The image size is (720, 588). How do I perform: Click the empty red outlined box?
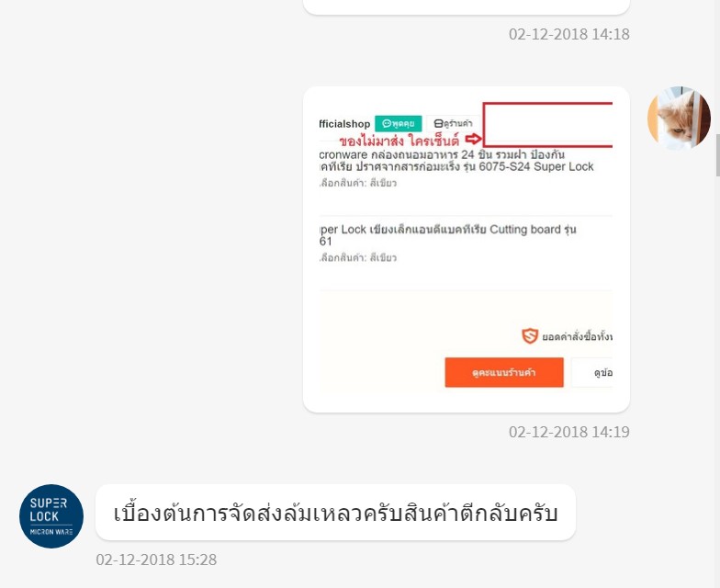pyautogui.click(x=547, y=125)
